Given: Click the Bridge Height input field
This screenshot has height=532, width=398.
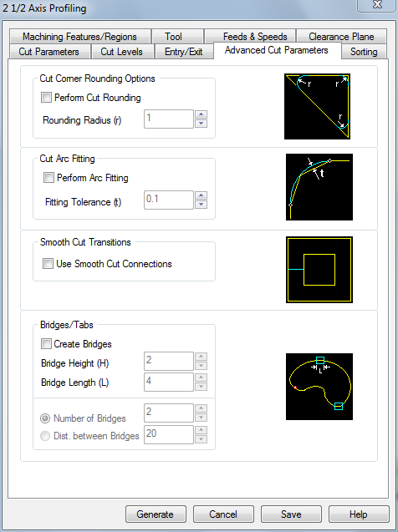Looking at the screenshot, I should click(169, 361).
